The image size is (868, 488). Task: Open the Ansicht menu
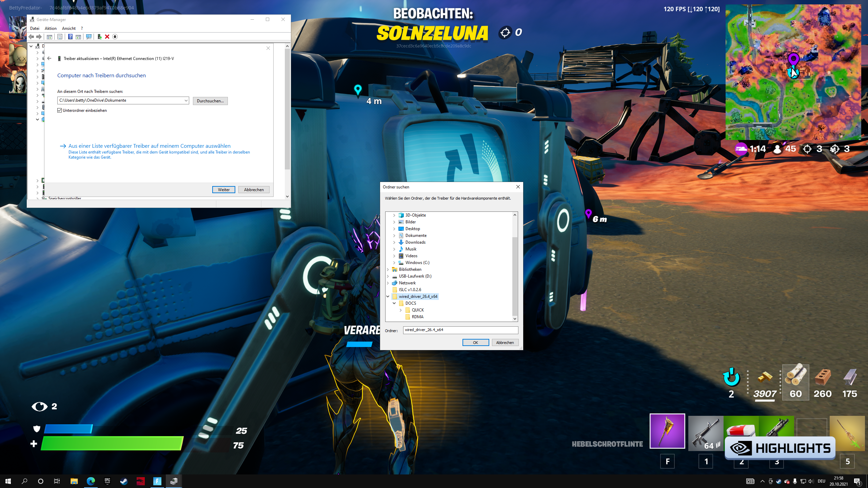[x=69, y=28]
